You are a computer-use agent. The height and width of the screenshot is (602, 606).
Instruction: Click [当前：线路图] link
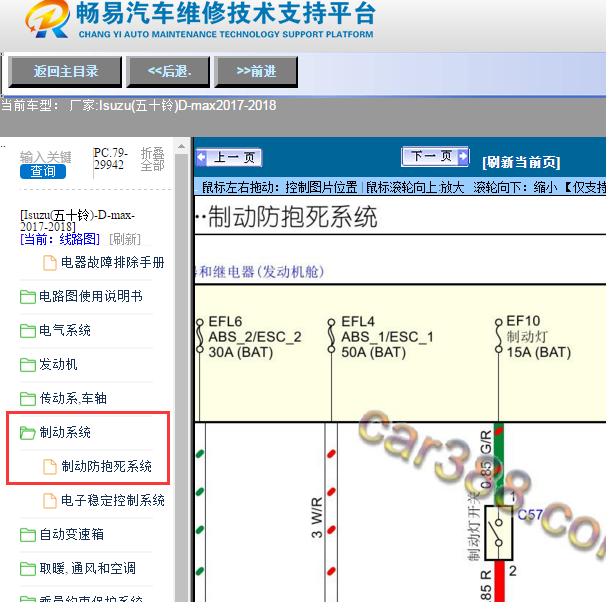pyautogui.click(x=60, y=239)
